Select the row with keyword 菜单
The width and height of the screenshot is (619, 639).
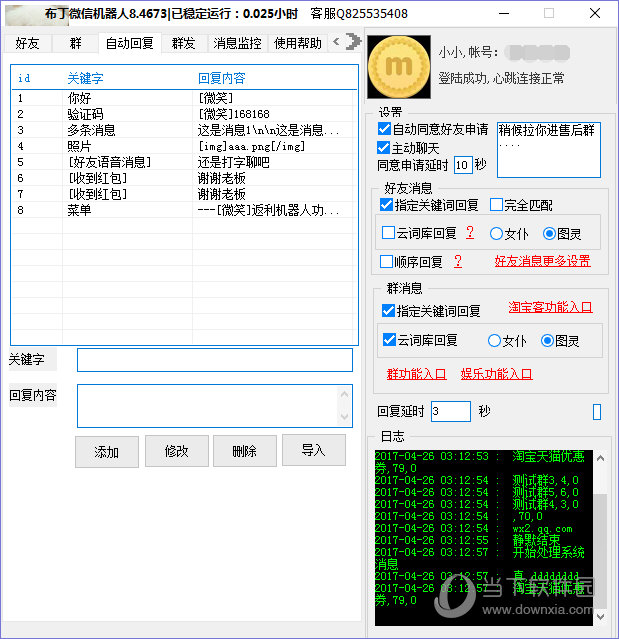[184, 210]
